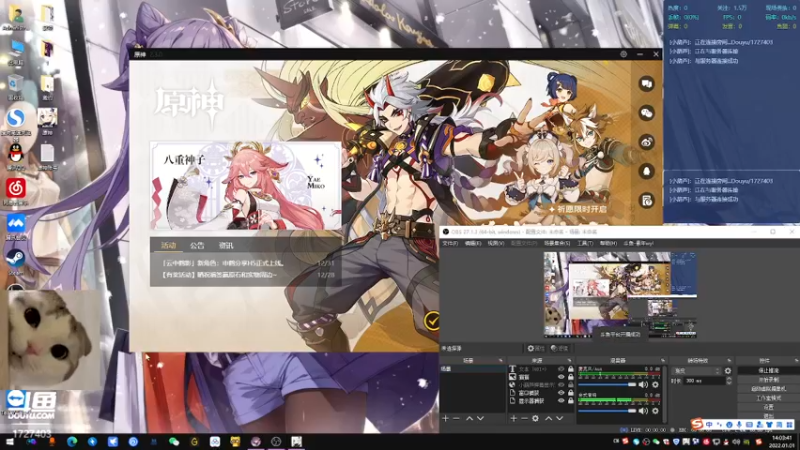Open the 场景集合(S) menu in OBS
This screenshot has height=450, width=800.
(x=557, y=243)
